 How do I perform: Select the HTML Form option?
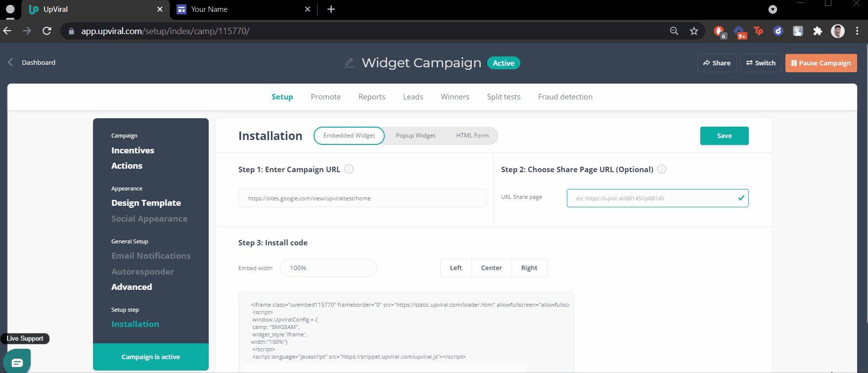[472, 136]
